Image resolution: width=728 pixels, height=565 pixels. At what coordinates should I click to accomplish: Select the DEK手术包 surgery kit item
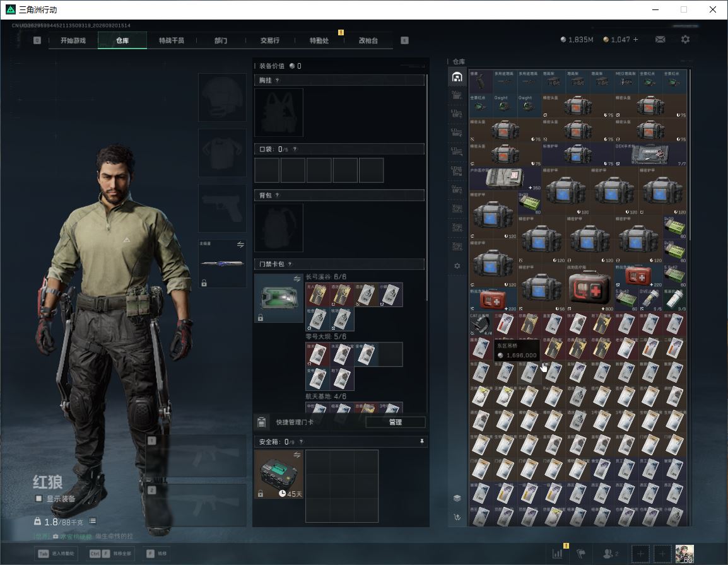tap(650, 154)
